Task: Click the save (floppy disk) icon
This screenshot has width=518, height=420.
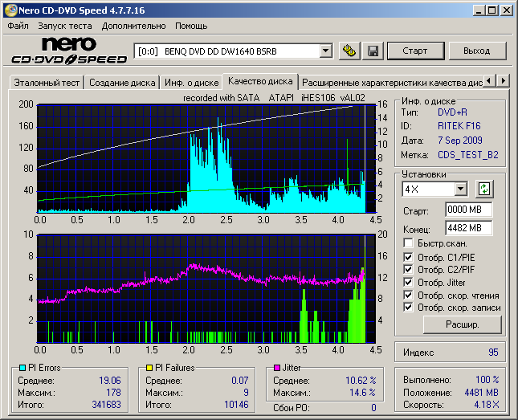Action: (x=373, y=51)
